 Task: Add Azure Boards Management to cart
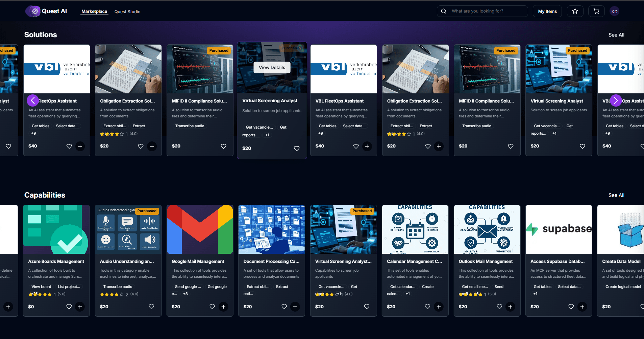[80, 307]
